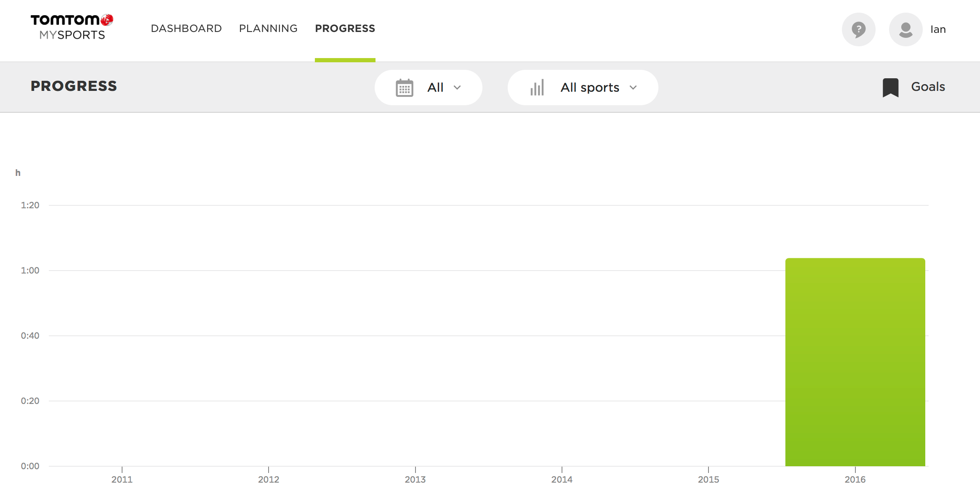Click the 2015 year axis label
The image size is (980, 494).
[708, 479]
